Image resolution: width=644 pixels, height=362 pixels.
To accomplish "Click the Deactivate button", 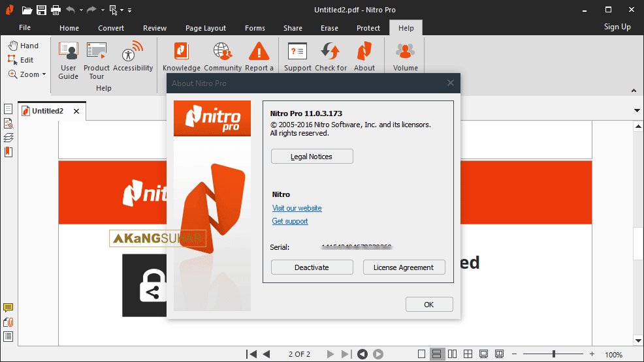I will click(x=312, y=267).
